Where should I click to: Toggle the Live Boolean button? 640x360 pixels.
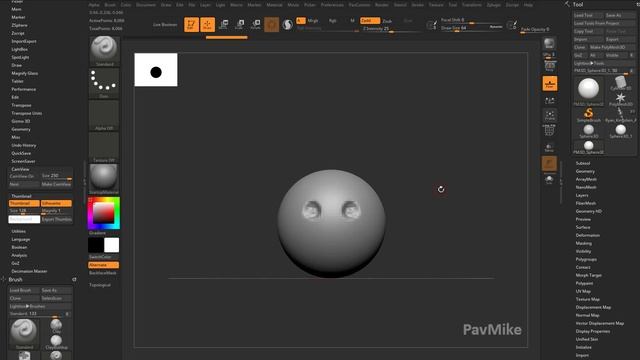165,24
